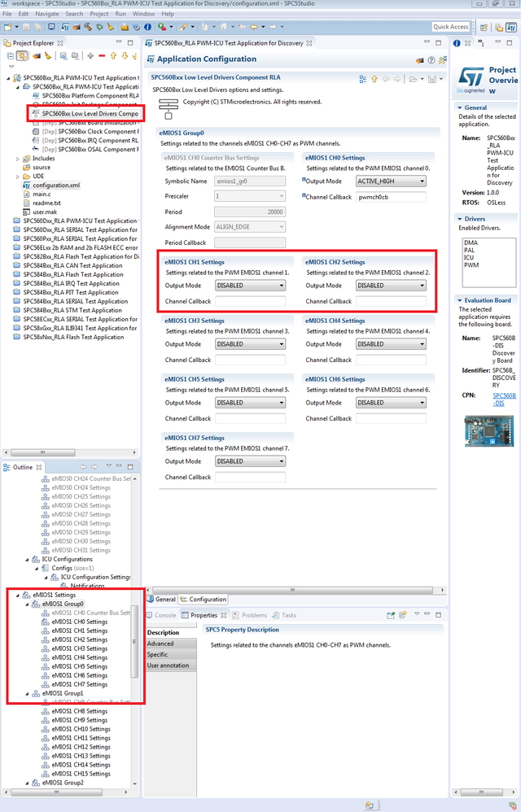This screenshot has width=521, height=812.
Task: Click generate icon left of help icon
Action: coord(420,60)
